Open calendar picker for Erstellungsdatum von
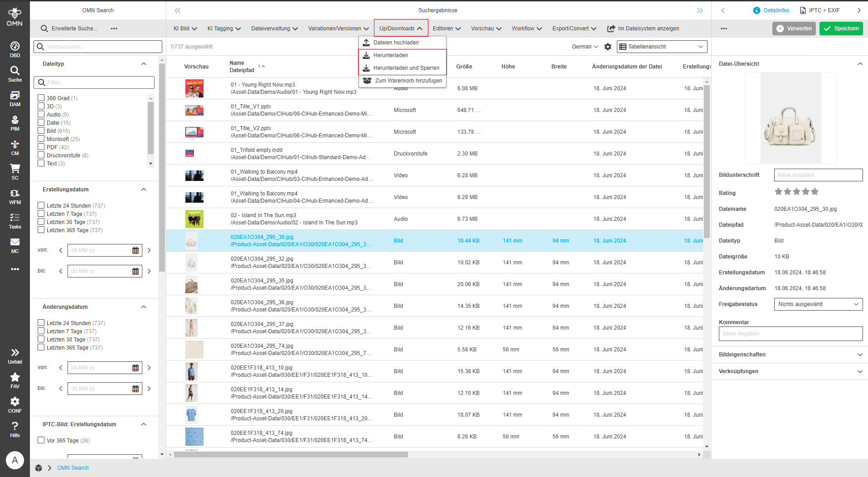 point(136,250)
